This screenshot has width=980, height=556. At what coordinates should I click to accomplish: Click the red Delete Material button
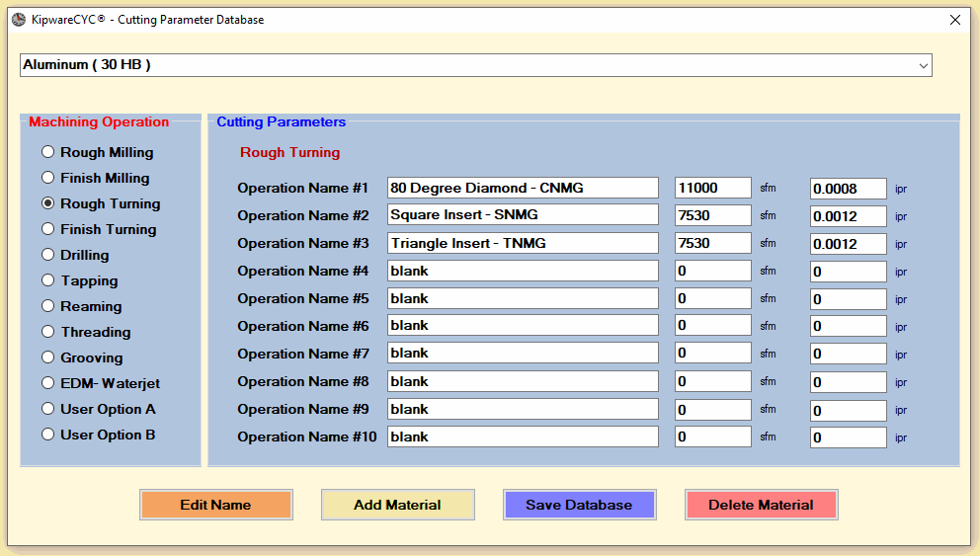tap(762, 505)
